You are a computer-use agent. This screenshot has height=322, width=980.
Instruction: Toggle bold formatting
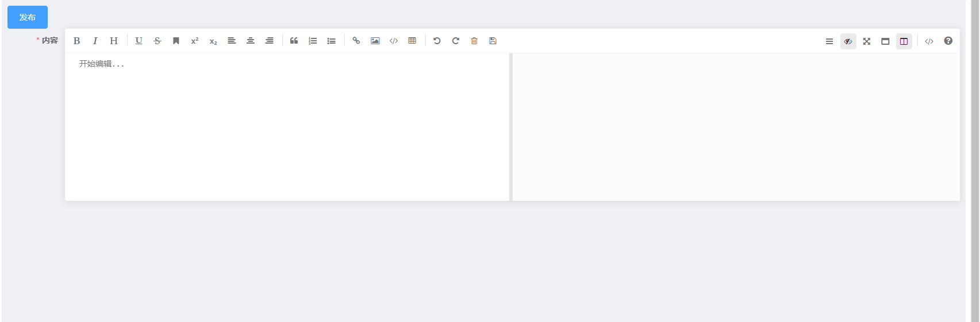[x=76, y=41]
